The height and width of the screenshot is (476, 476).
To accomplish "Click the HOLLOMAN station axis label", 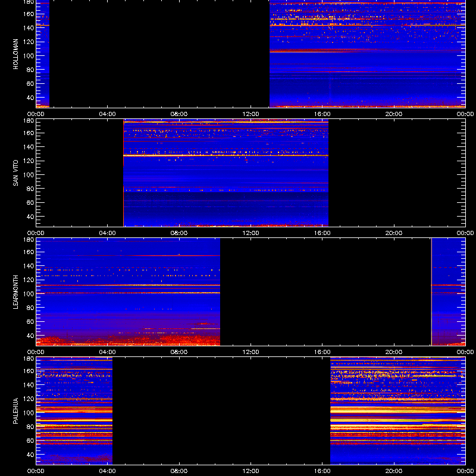I will click(16, 54).
